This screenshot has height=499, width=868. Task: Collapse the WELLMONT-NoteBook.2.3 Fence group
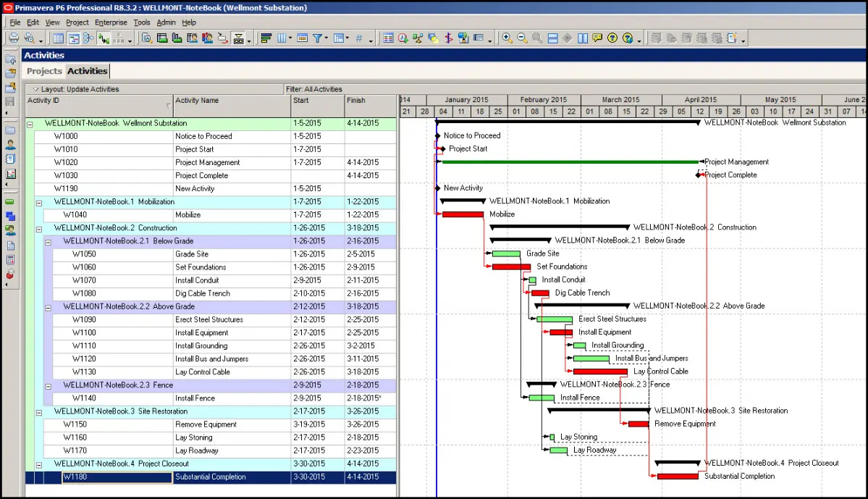[49, 386]
